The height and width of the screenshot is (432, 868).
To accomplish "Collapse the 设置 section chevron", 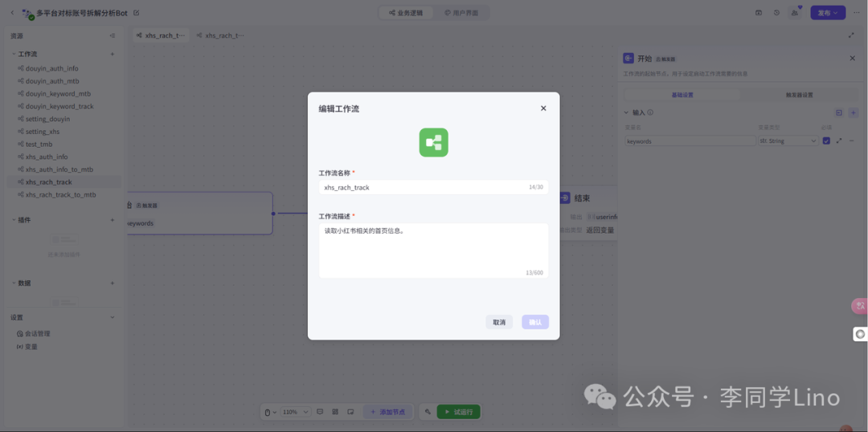I will 113,317.
